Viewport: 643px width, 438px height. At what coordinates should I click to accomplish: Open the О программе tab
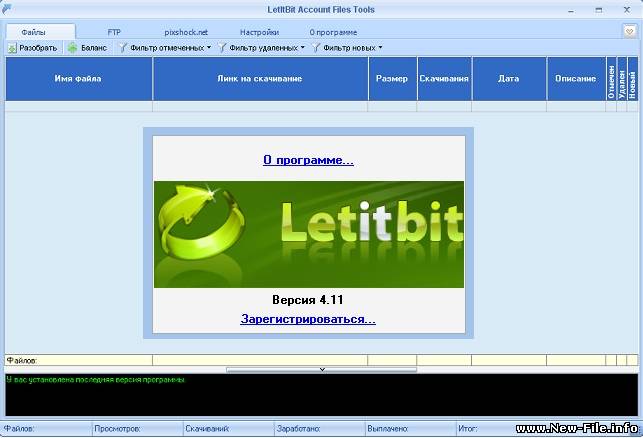[333, 32]
